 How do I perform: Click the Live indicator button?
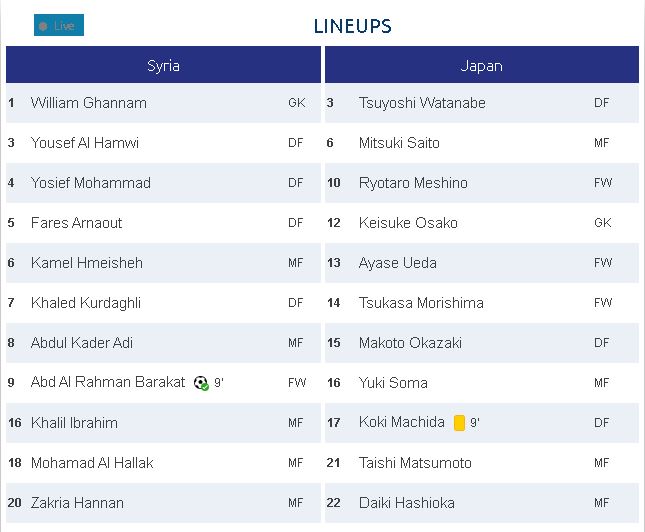click(59, 25)
